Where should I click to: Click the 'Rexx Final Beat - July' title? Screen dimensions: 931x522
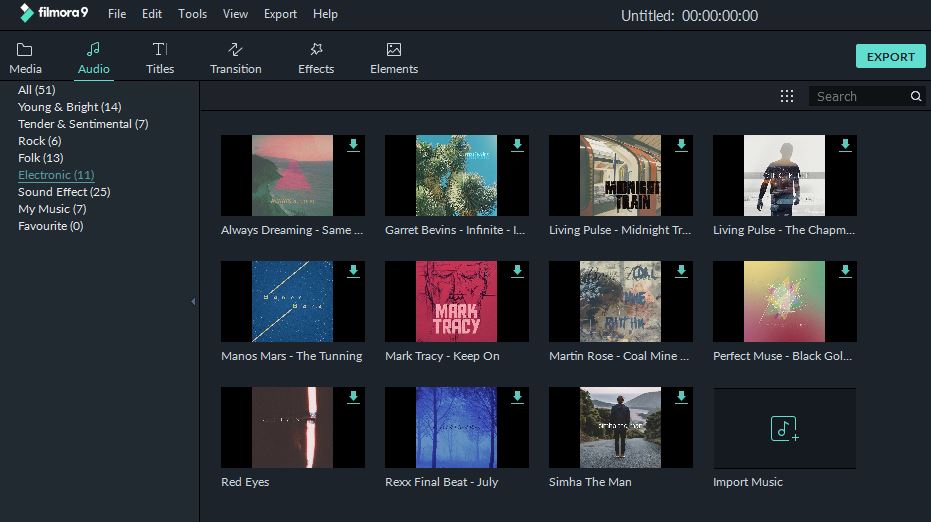click(441, 482)
